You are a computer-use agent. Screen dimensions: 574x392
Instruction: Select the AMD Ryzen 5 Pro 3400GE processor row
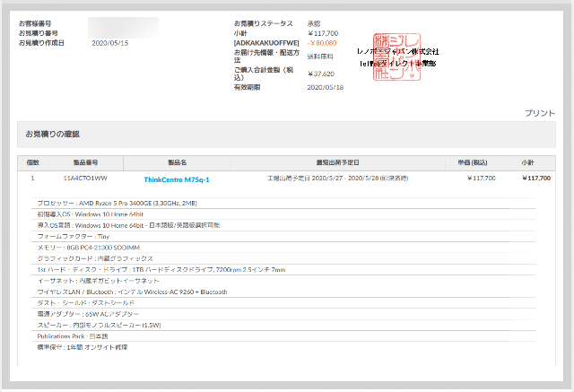point(283,203)
